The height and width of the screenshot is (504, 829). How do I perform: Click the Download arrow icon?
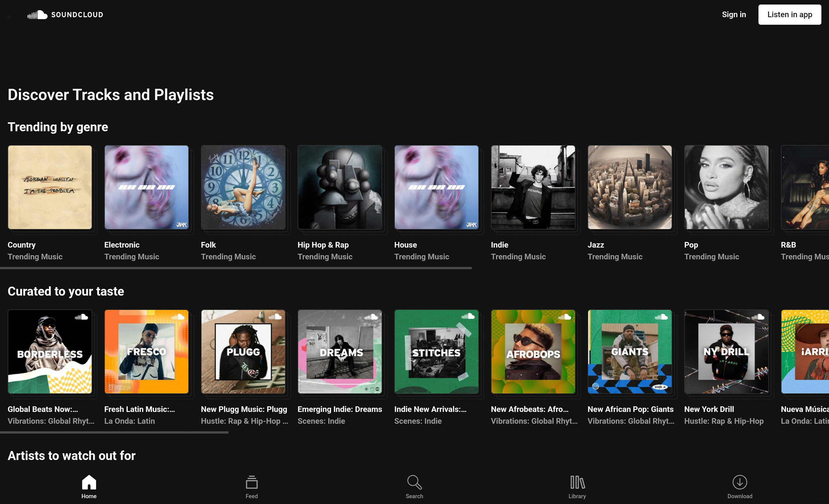click(739, 482)
